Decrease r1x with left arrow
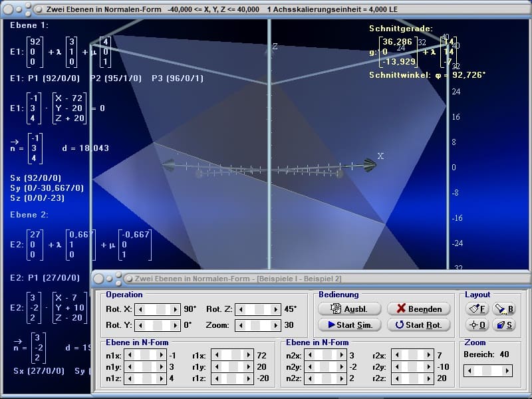The image size is (532, 399). (217, 355)
